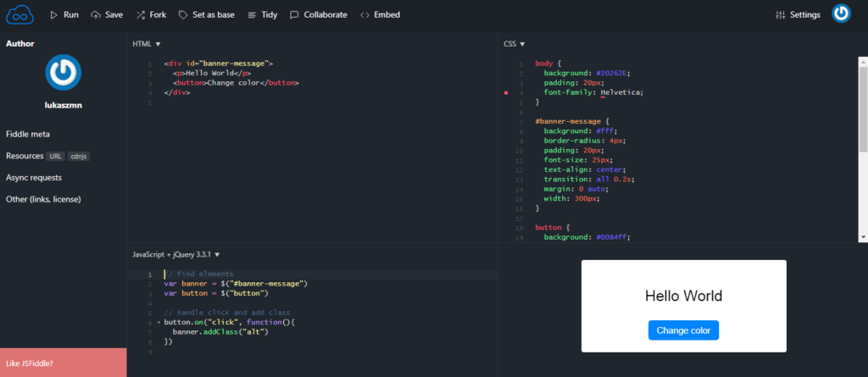Open the Collaborate option
This screenshot has height=377, width=868.
coord(319,15)
